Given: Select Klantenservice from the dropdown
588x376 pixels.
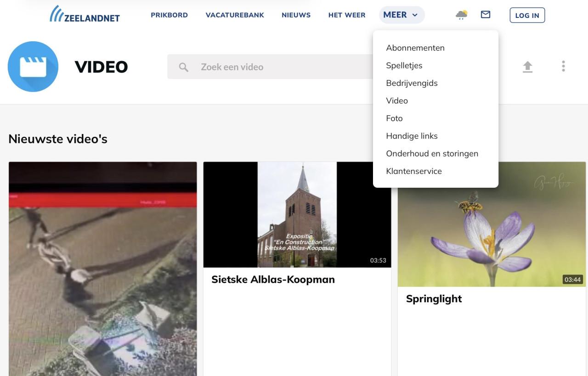Looking at the screenshot, I should (x=413, y=171).
